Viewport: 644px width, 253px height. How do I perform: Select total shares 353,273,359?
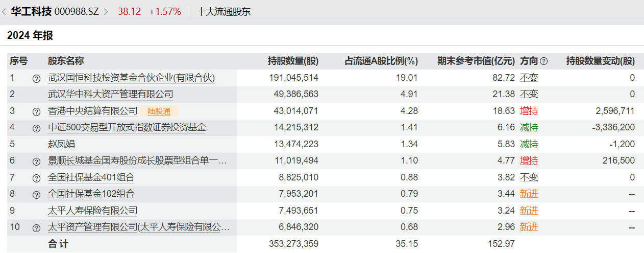(293, 244)
